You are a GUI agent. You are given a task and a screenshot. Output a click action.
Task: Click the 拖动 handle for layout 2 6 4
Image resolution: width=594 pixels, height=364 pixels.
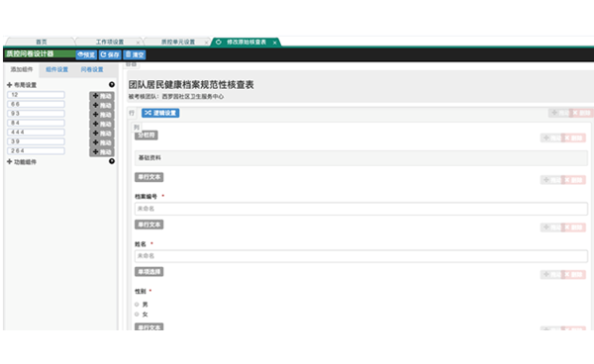pos(102,152)
